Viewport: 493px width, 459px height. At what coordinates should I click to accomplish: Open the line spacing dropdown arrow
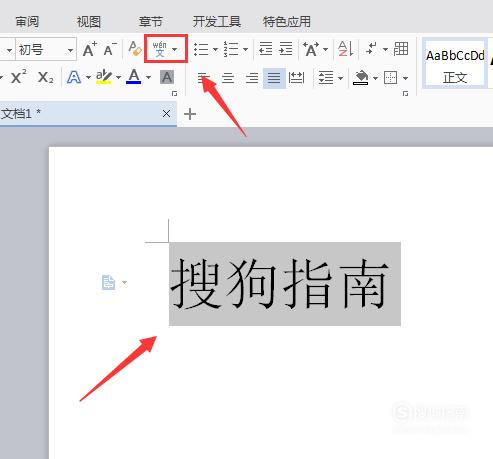coord(340,79)
